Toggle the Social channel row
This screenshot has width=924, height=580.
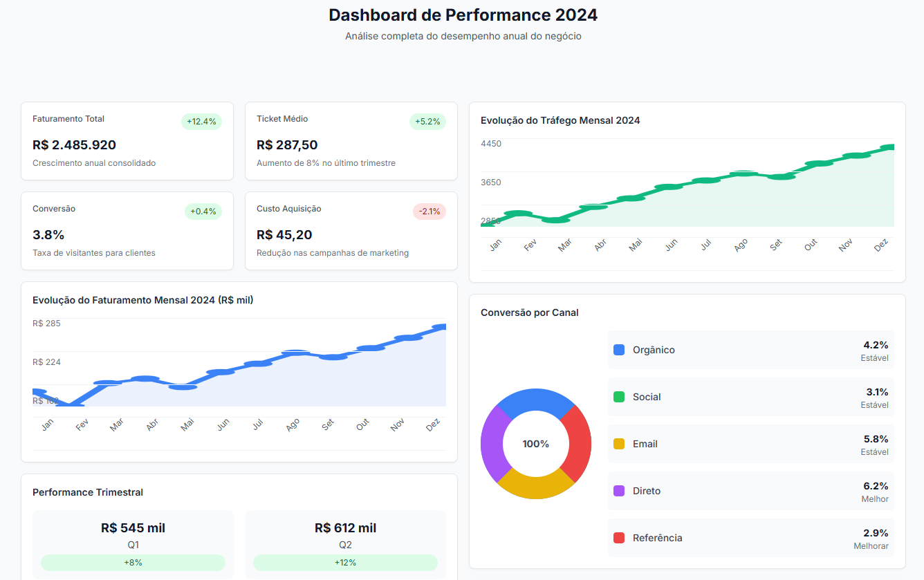pos(750,397)
